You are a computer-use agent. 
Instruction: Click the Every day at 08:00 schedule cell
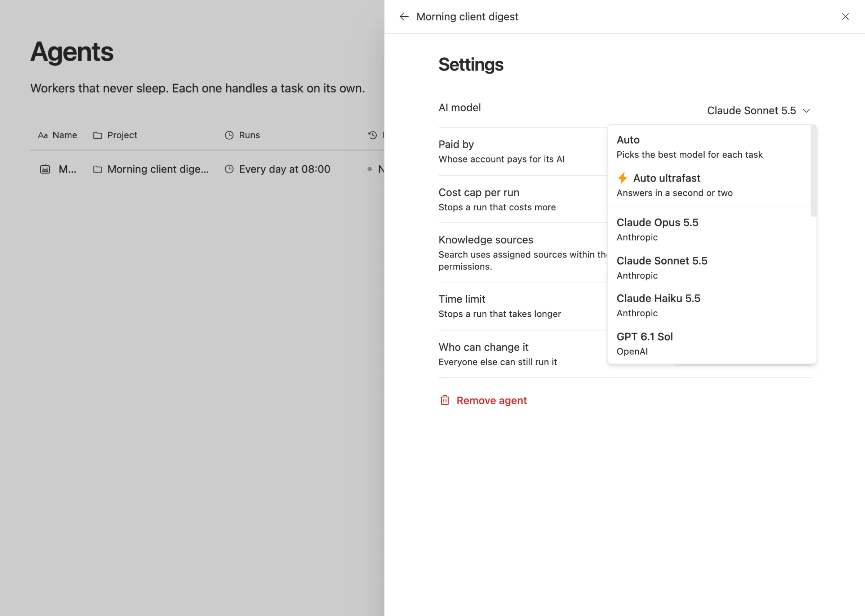(x=277, y=169)
